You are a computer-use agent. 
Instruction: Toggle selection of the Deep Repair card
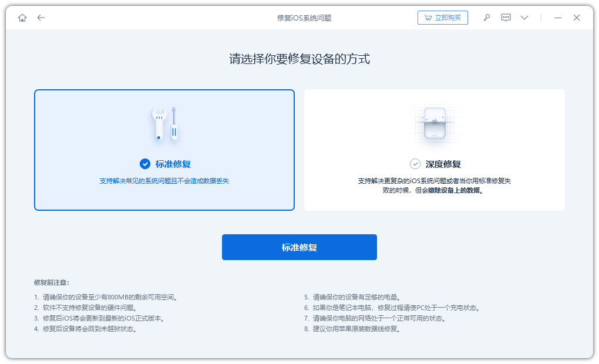point(434,150)
